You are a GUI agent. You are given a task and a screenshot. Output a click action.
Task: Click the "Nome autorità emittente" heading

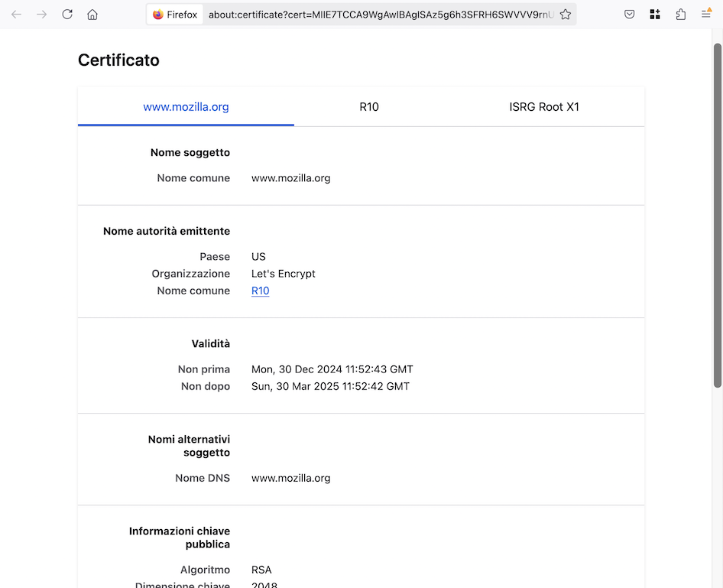click(167, 231)
